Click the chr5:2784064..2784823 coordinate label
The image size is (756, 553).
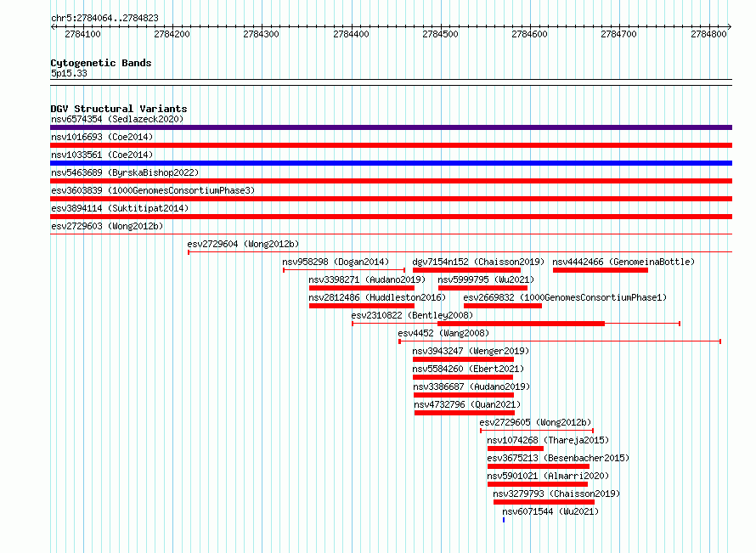(104, 18)
